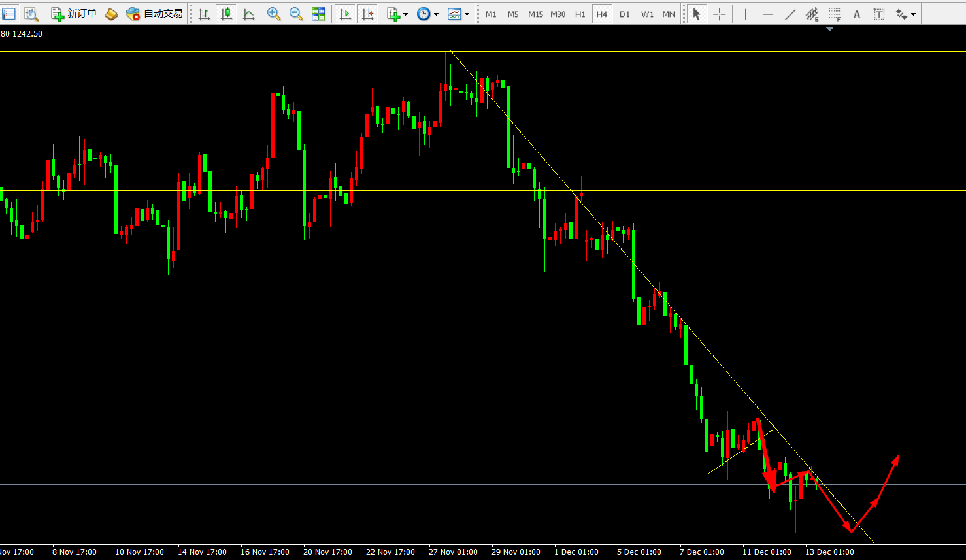
Task: Switch chart to candlesticks type
Action: pos(227,14)
